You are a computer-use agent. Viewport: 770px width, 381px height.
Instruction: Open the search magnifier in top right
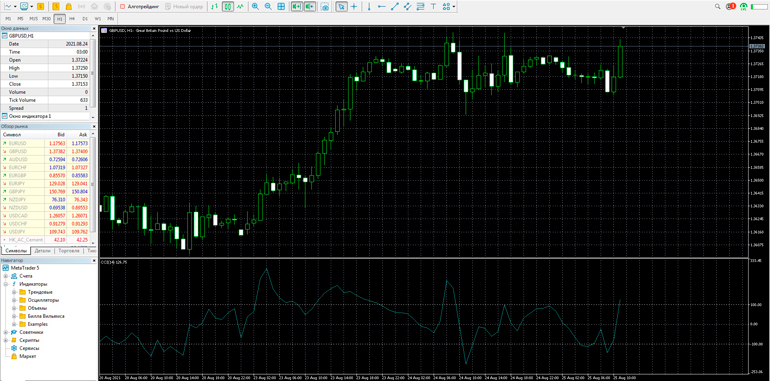pos(718,7)
